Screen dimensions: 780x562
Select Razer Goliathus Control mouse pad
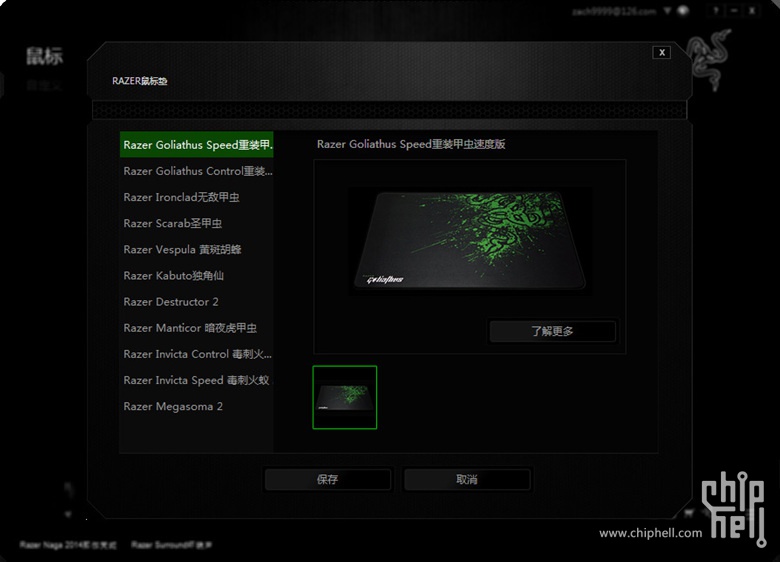point(196,171)
